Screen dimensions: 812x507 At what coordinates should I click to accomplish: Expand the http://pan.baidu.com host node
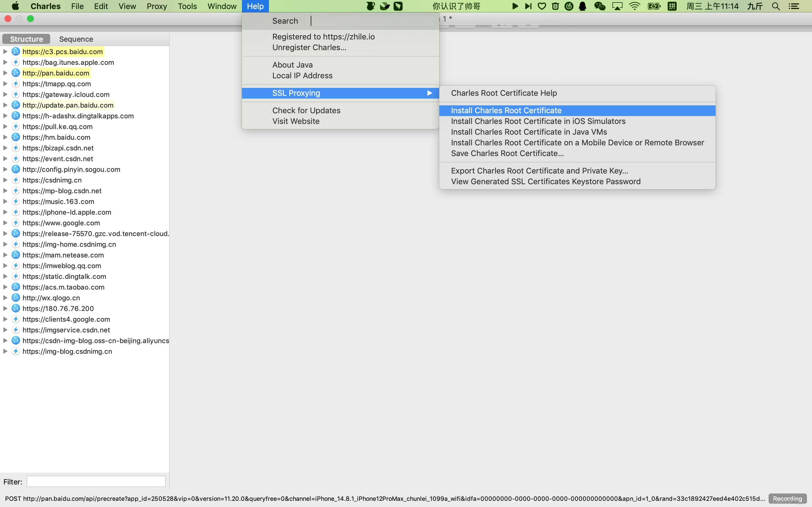(x=5, y=73)
